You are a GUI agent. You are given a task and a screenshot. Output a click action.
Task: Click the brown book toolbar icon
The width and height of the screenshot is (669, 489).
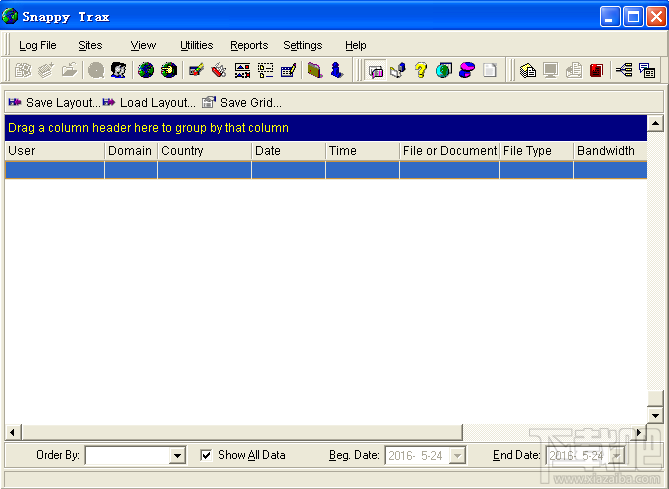315,70
